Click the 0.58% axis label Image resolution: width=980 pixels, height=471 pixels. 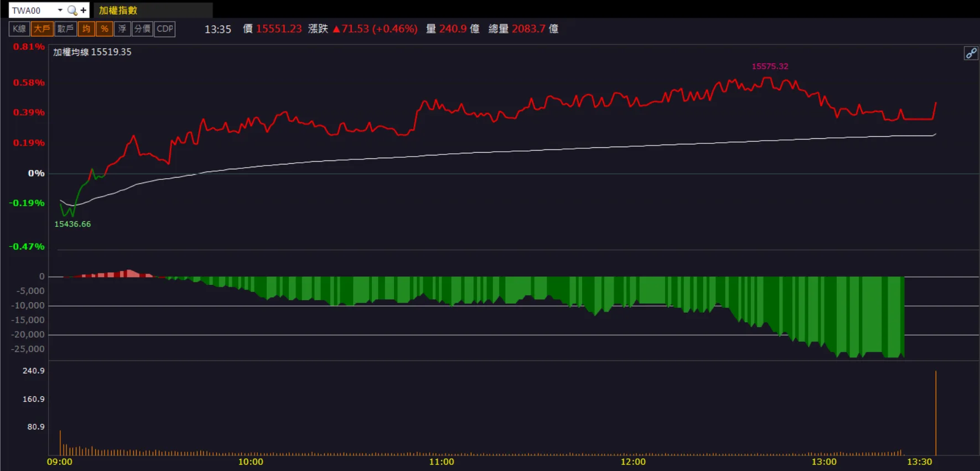29,82
